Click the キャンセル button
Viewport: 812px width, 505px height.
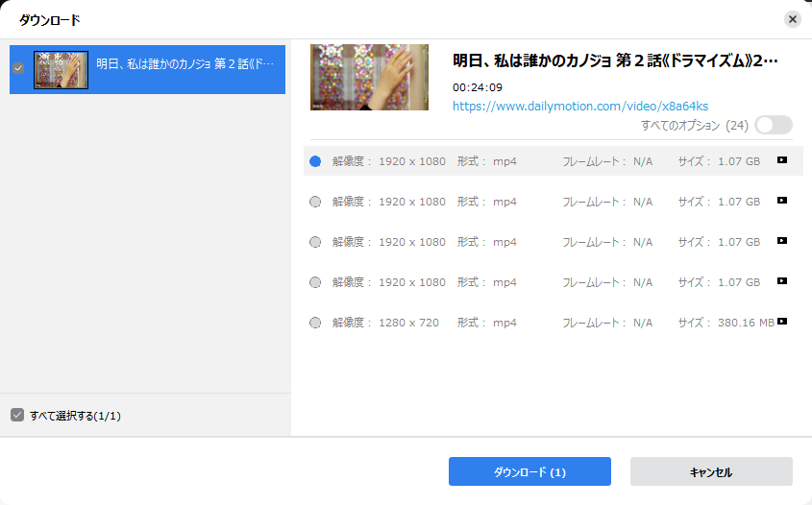click(711, 471)
